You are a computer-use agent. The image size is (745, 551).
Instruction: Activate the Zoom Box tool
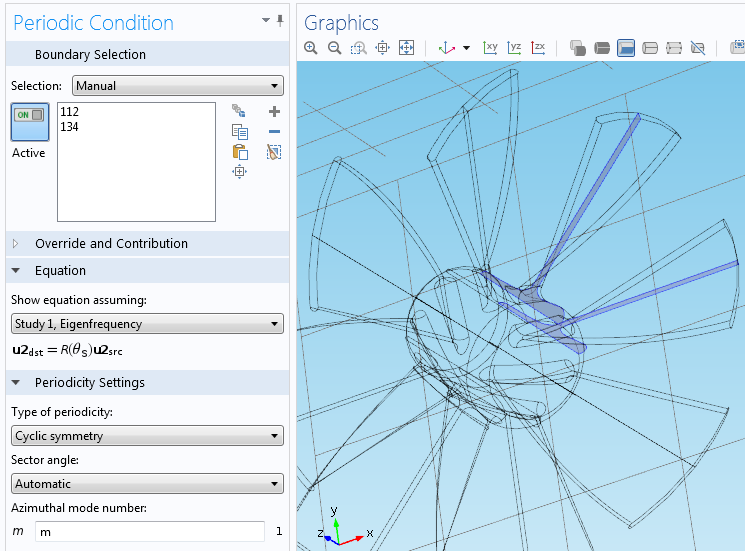[x=359, y=48]
